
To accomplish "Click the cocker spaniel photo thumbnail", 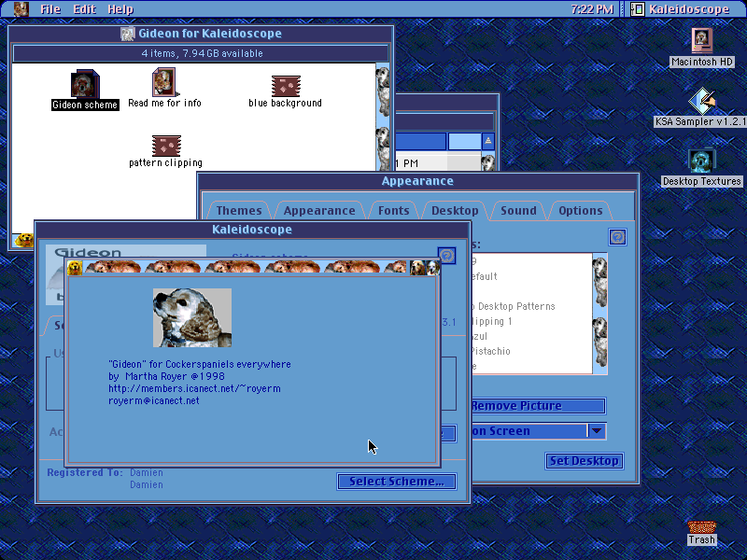I will 192,317.
